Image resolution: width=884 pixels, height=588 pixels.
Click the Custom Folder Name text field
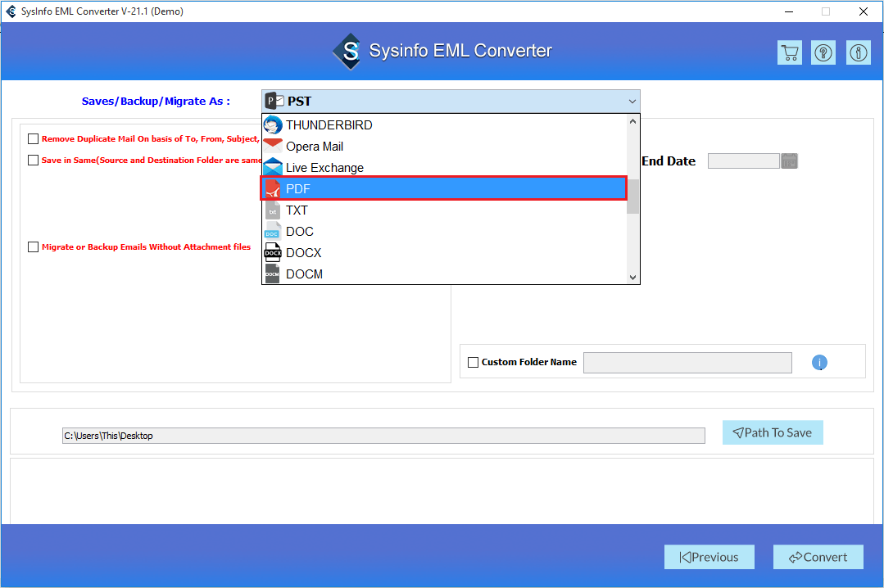pos(687,363)
